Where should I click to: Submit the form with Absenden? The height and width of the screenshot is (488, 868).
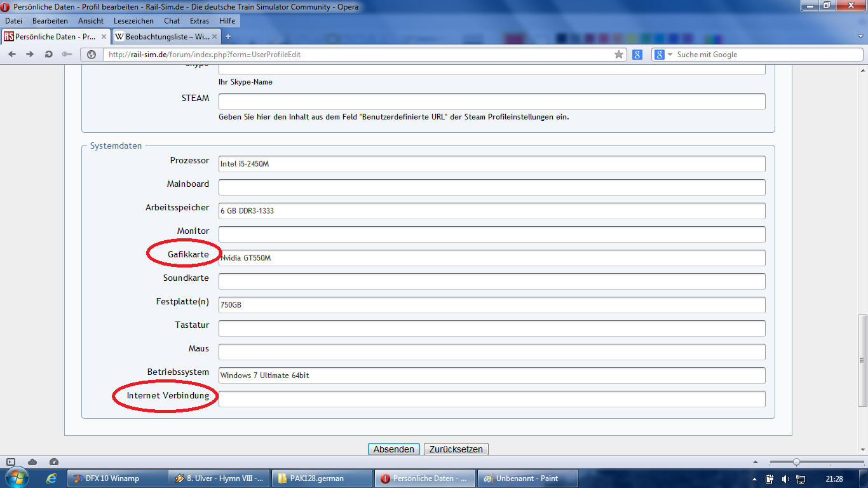pyautogui.click(x=394, y=449)
